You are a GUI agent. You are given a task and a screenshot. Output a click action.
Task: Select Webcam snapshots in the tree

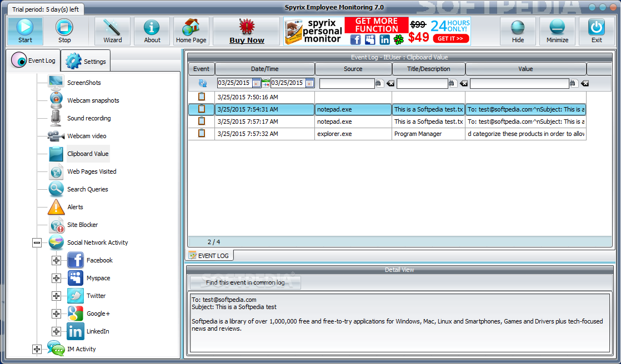[93, 100]
